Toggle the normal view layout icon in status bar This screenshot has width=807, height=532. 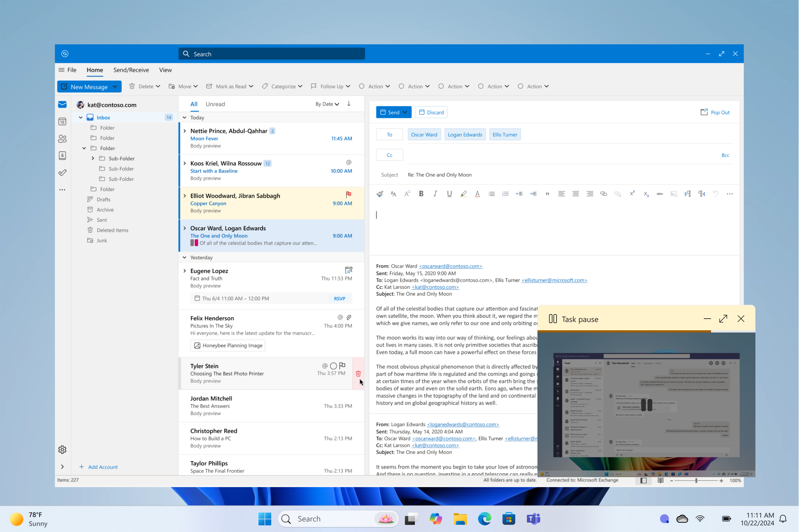tap(650, 485)
